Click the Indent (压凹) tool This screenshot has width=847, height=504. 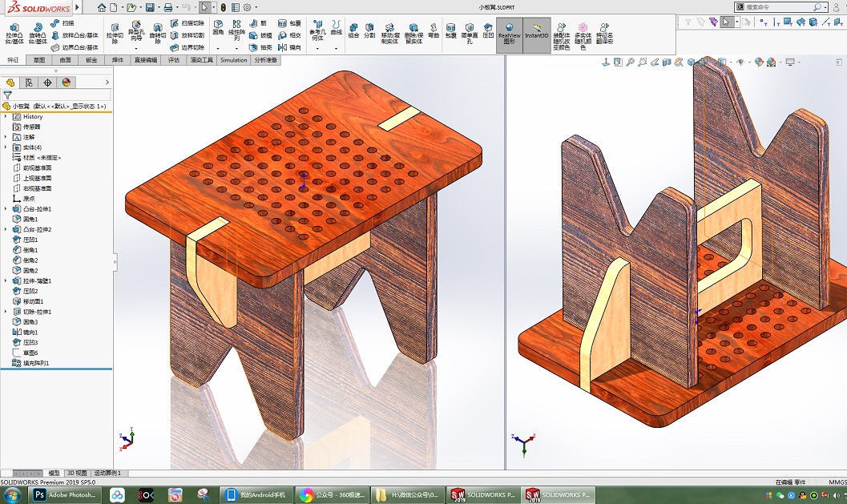pos(488,30)
